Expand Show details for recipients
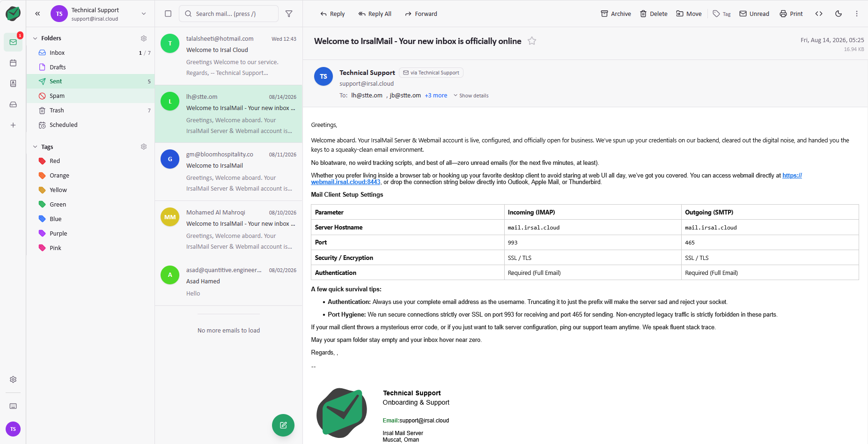The image size is (868, 444). point(471,96)
